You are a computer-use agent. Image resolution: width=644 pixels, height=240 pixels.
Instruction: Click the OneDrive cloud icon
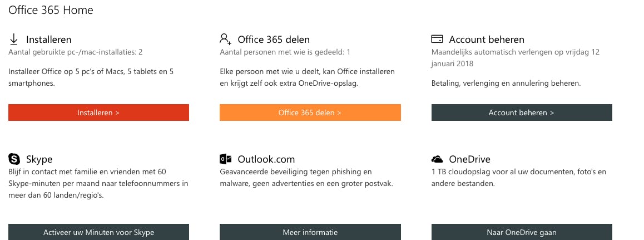tap(437, 159)
